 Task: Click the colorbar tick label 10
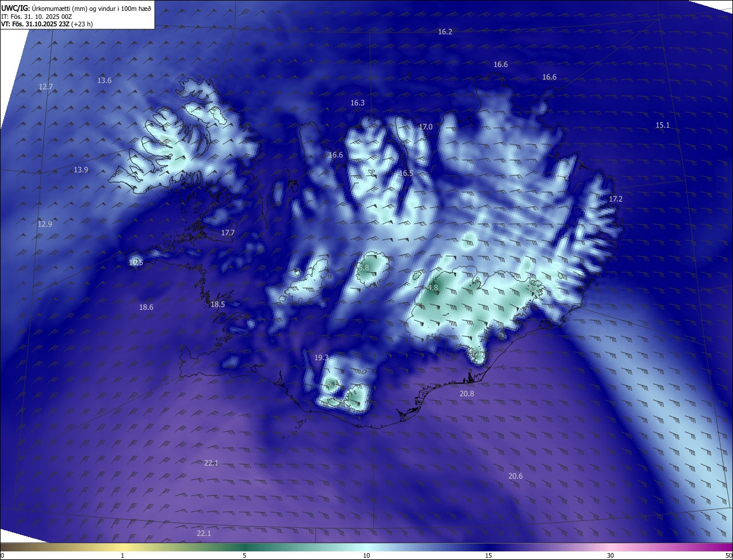[x=366, y=555]
